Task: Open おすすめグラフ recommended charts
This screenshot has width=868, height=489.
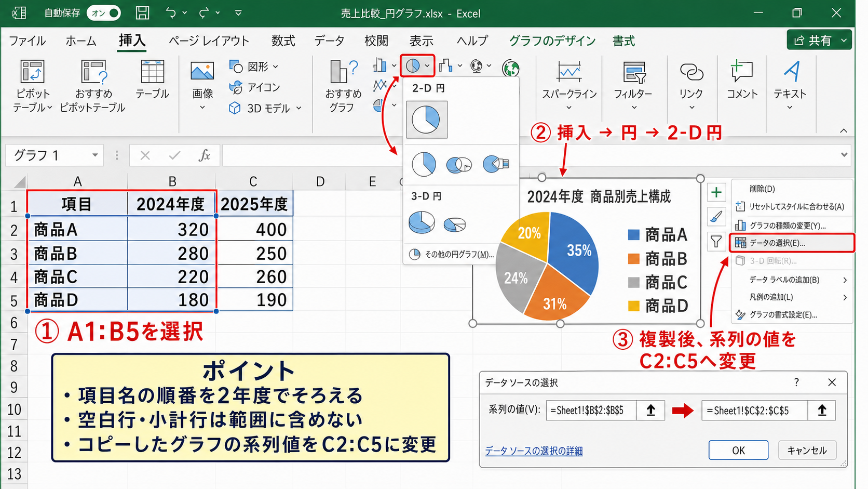Action: tap(343, 86)
